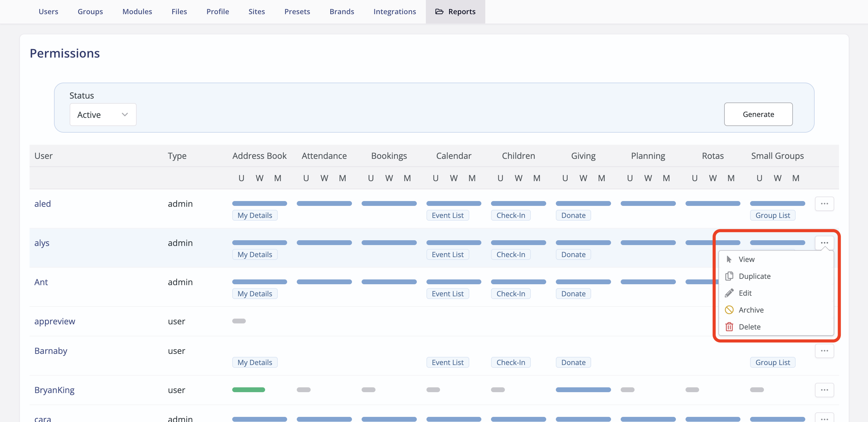
Task: Select the Edit pencil icon
Action: tap(730, 293)
